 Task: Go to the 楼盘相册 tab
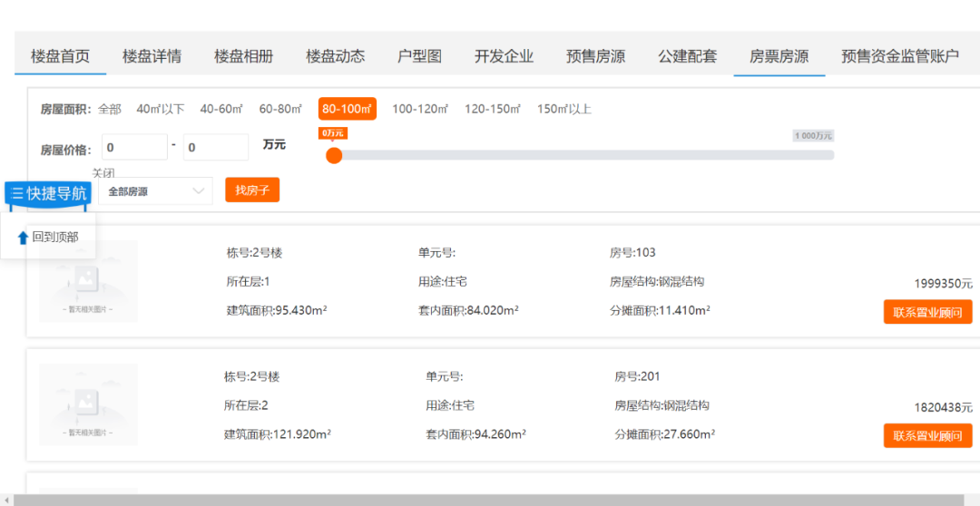(243, 56)
